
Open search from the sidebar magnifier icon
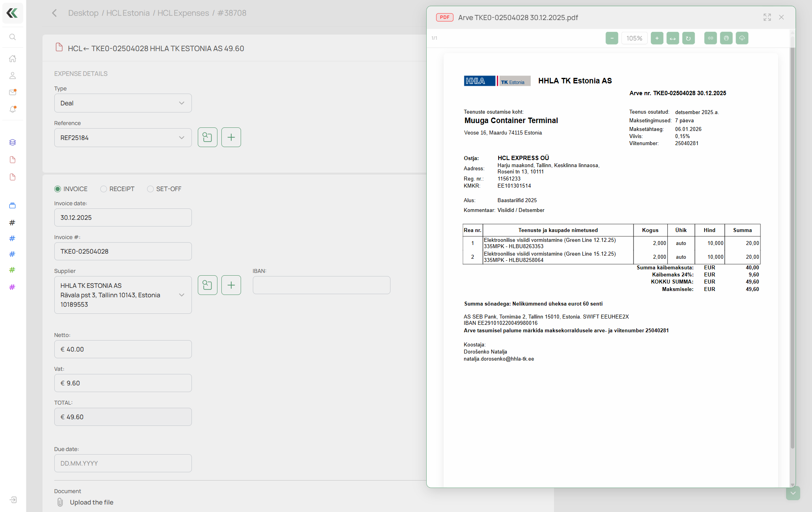click(13, 37)
